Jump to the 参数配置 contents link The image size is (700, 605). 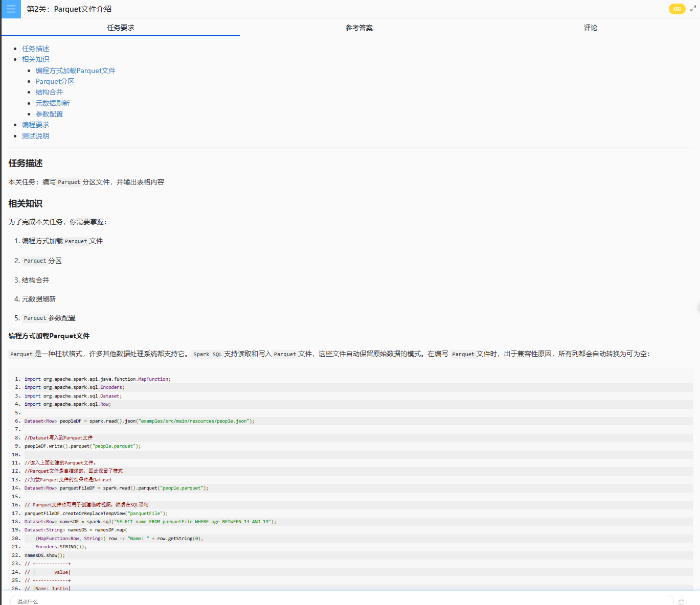(49, 114)
